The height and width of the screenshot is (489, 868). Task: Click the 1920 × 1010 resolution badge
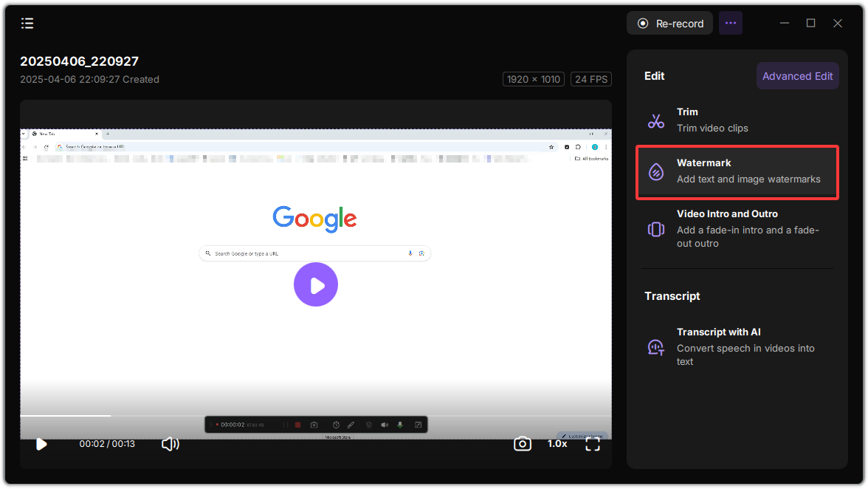[x=534, y=79]
